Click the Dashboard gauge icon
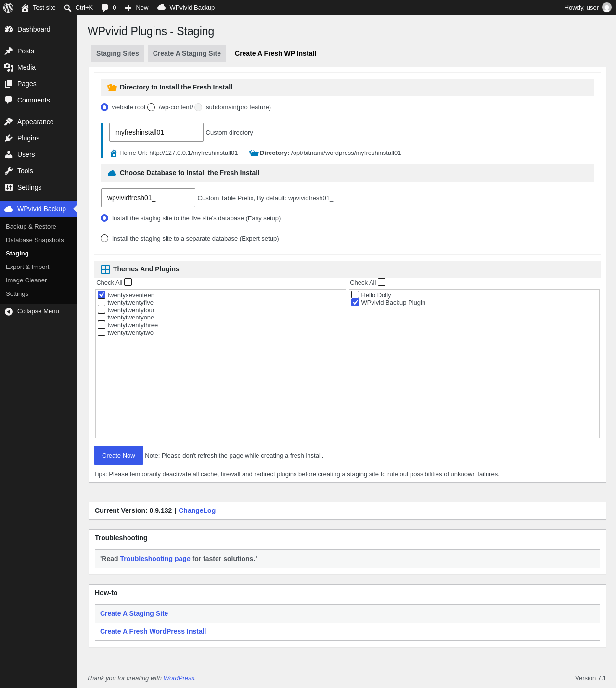The image size is (616, 688). point(9,29)
